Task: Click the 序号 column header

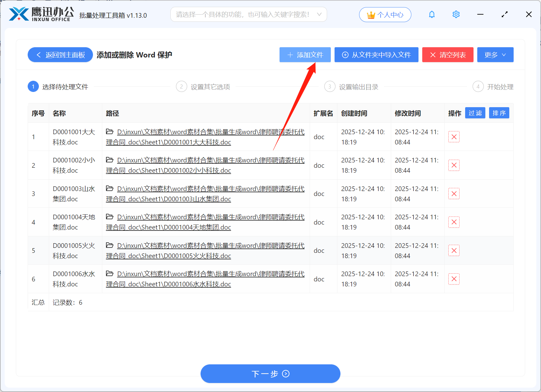Action: coord(38,113)
